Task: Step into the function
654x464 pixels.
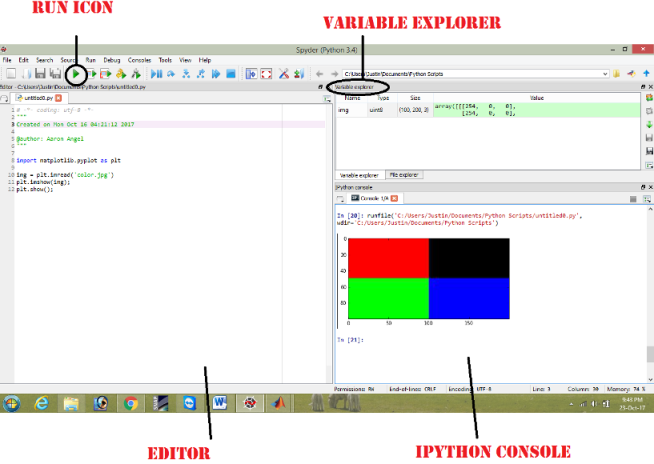Action: 186,74
